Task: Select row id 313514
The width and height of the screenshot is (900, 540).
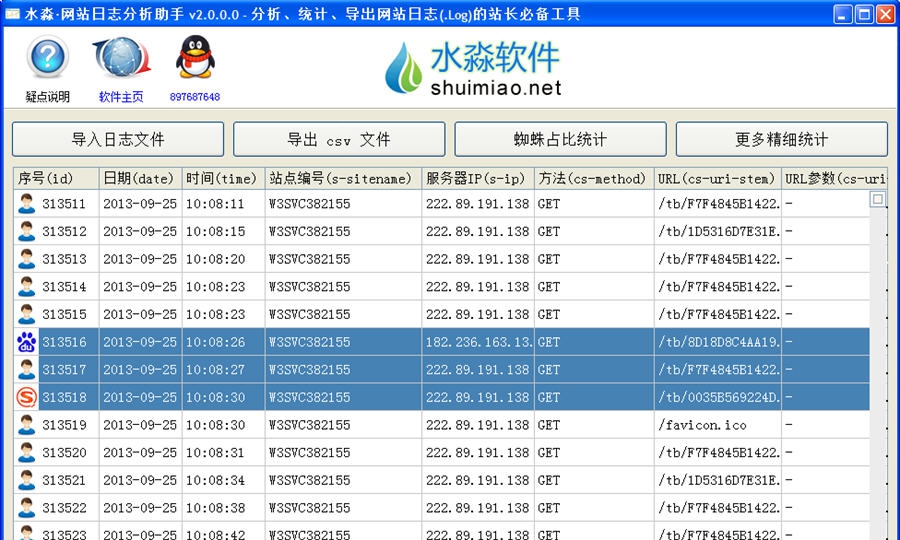Action: click(64, 286)
